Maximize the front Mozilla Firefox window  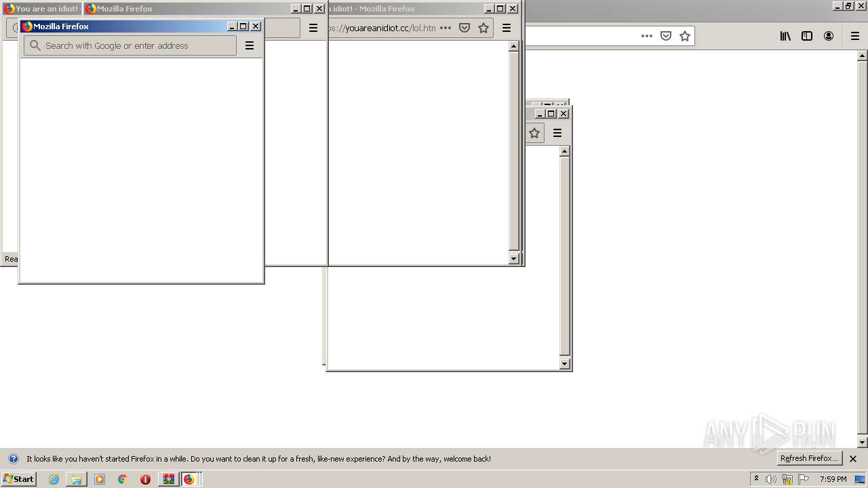click(x=243, y=26)
